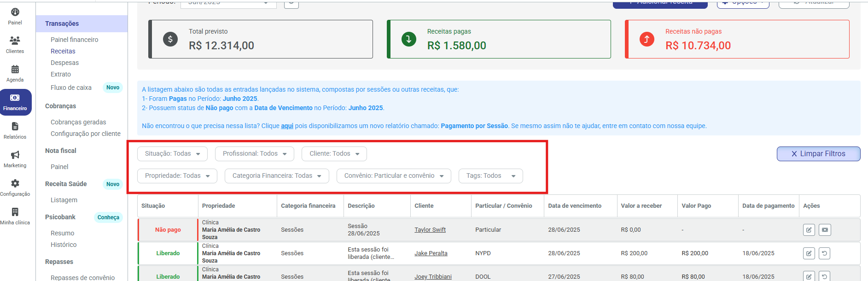This screenshot has height=281, width=868.
Task: Click the Conheça badge next to Psicobank
Action: [108, 217]
